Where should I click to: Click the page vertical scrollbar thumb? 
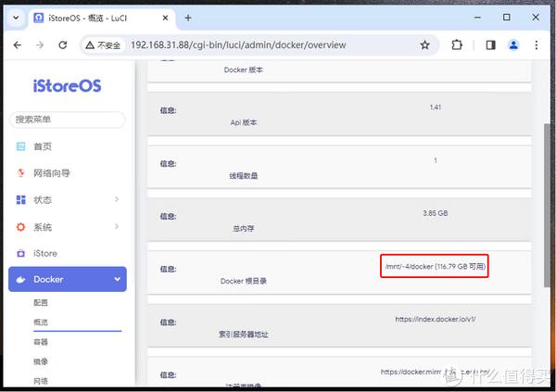[547, 205]
